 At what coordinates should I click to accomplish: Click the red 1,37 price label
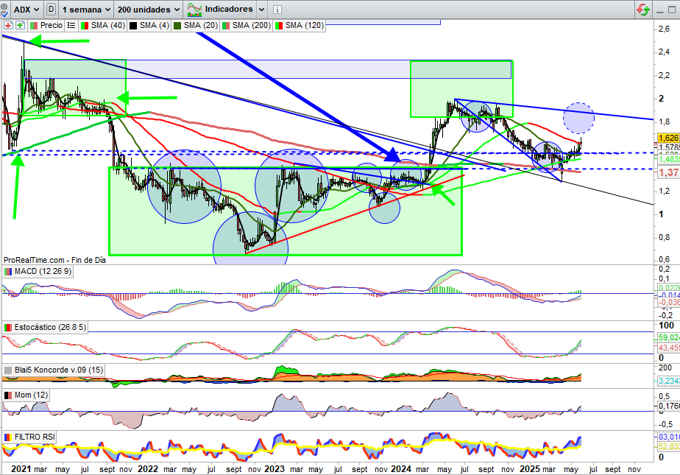[x=668, y=172]
